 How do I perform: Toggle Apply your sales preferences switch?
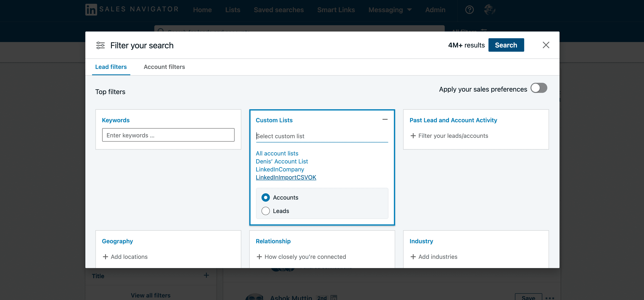click(539, 88)
